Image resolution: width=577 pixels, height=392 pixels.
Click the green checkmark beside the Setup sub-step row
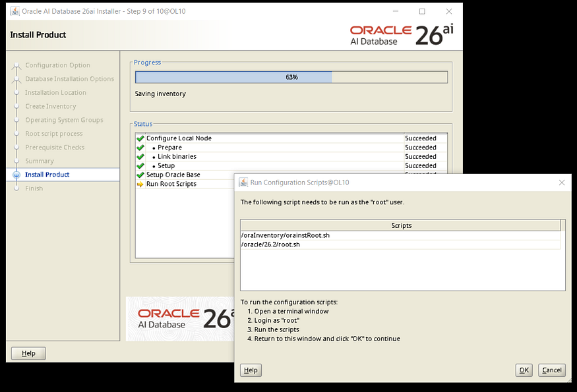click(x=140, y=166)
